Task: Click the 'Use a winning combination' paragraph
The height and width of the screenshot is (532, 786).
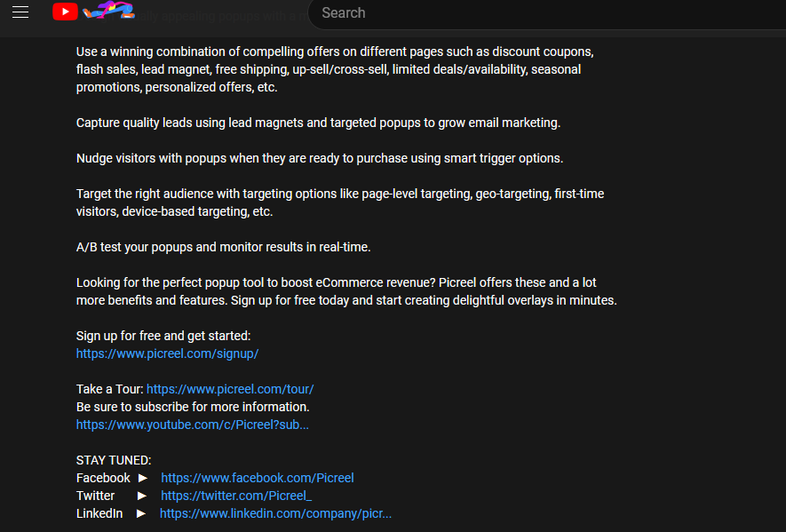Action: pyautogui.click(x=335, y=69)
